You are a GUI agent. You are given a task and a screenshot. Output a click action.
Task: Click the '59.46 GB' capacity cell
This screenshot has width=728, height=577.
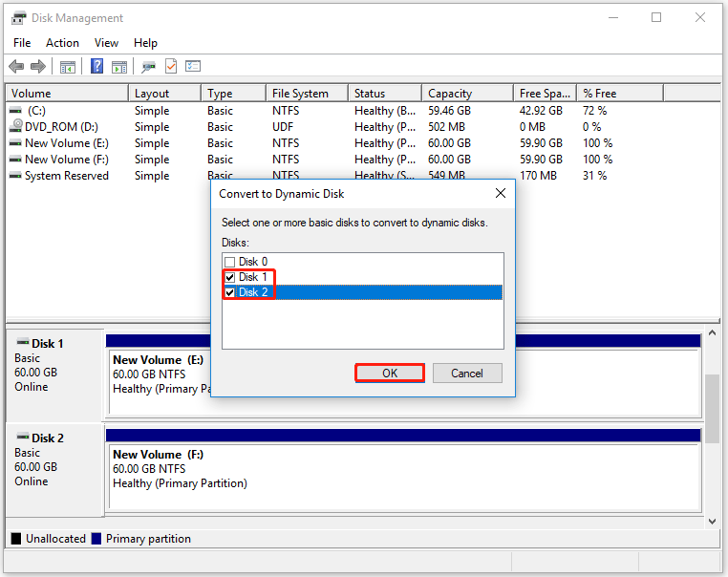point(449,111)
